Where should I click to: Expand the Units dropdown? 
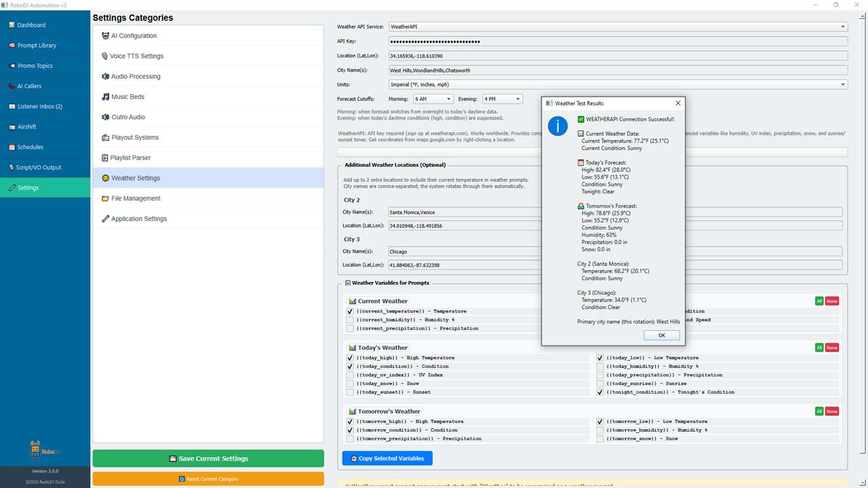click(x=617, y=85)
